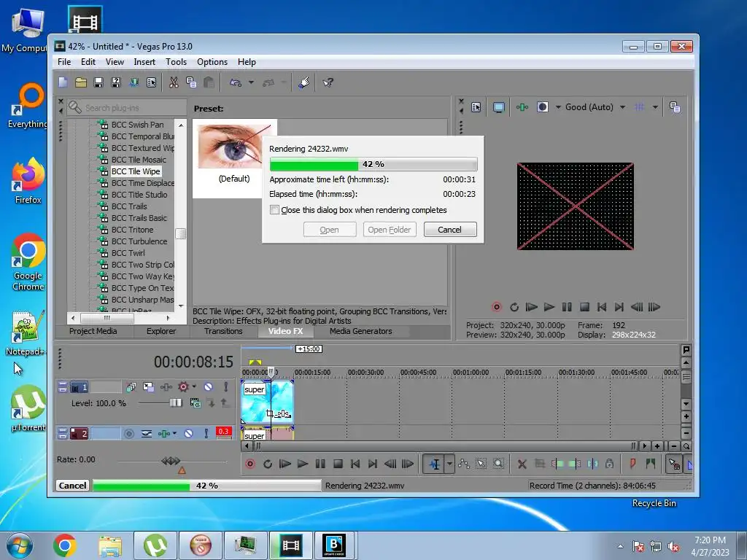Select the Envelope edit tool
The width and height of the screenshot is (747, 560).
pos(463,463)
